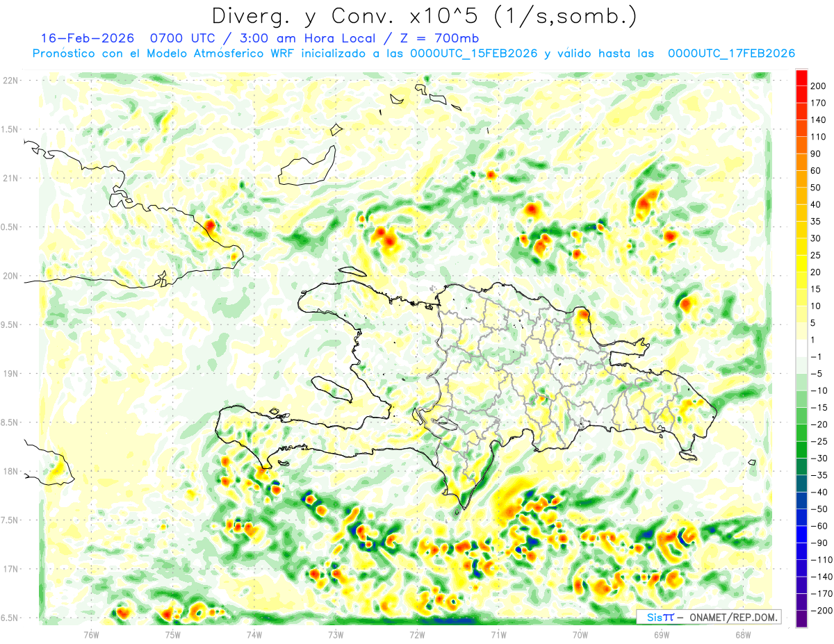Click the positive 110 colorbar value
Image resolution: width=834 pixels, height=644 pixels.
[819, 138]
